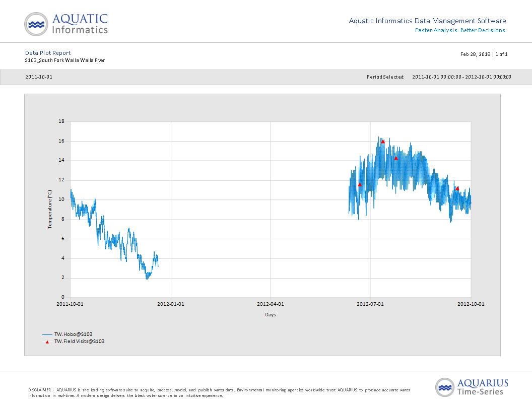Click the blue TW.Hobo legend line
The width and height of the screenshot is (532, 411).
(47, 334)
